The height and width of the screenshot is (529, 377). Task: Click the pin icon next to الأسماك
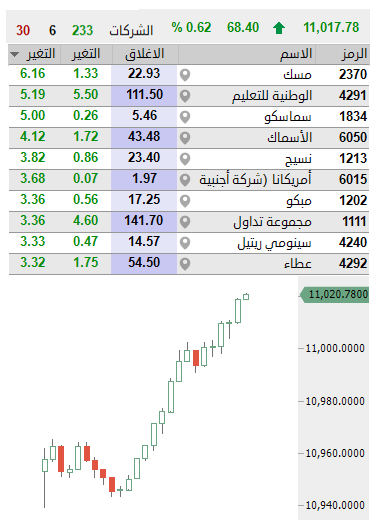(185, 138)
